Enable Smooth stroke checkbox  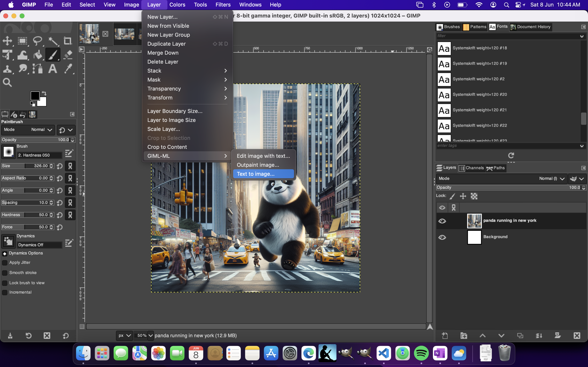pos(5,273)
